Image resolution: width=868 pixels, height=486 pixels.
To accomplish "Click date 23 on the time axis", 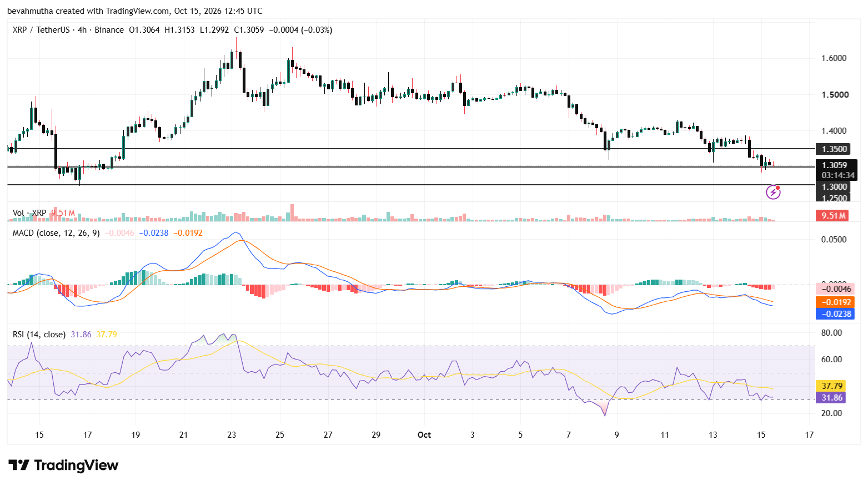I will (x=232, y=435).
